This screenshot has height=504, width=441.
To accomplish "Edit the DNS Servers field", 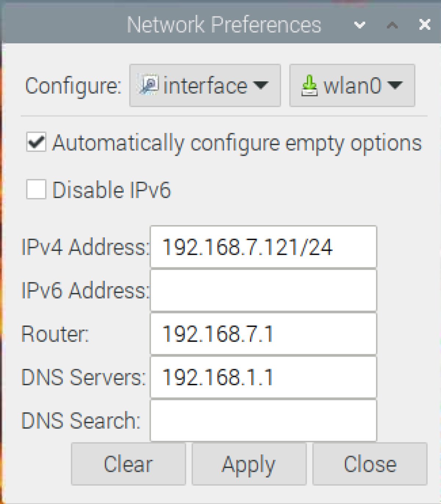I will point(263,377).
